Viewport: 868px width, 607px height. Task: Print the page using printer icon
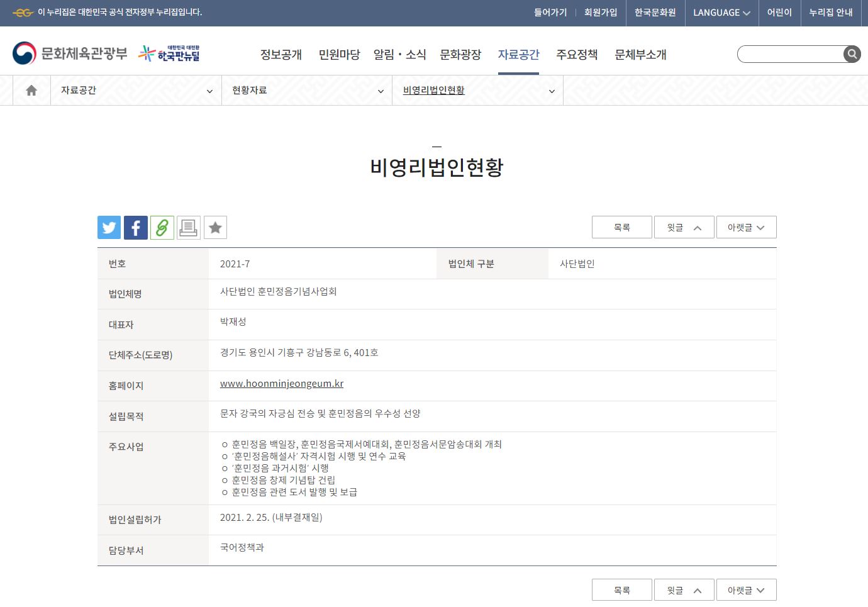188,228
